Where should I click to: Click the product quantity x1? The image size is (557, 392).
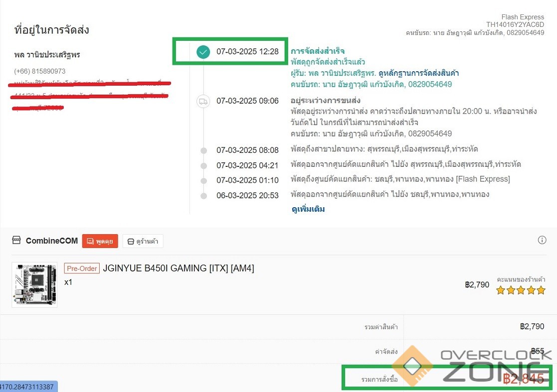[68, 282]
